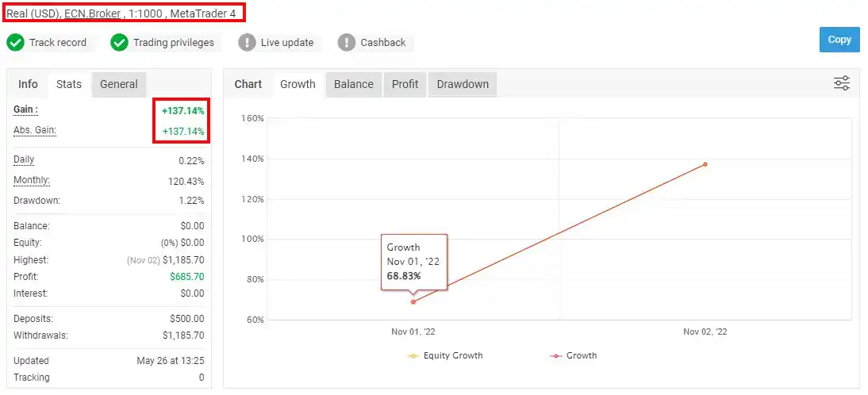
Task: Click the underlined Gain label
Action: click(x=25, y=109)
